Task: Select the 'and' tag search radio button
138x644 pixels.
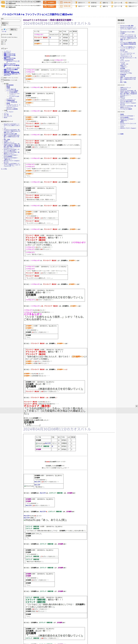Action: pos(5,30)
